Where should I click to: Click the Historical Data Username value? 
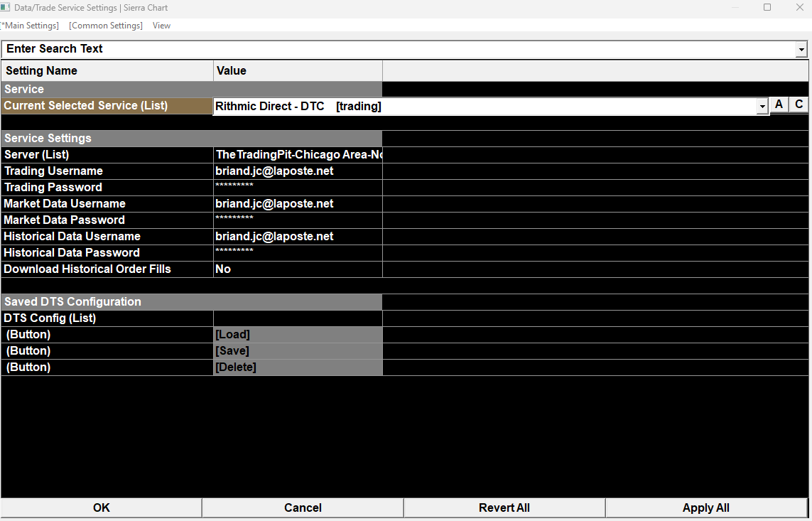[298, 236]
